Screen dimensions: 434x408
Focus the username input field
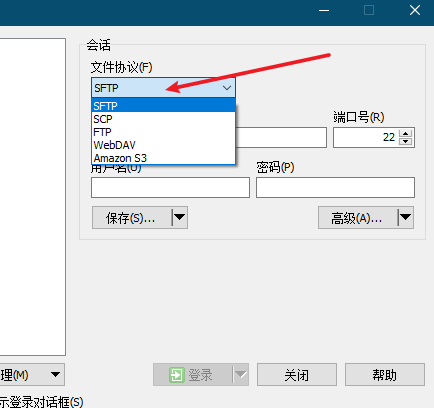(x=170, y=187)
